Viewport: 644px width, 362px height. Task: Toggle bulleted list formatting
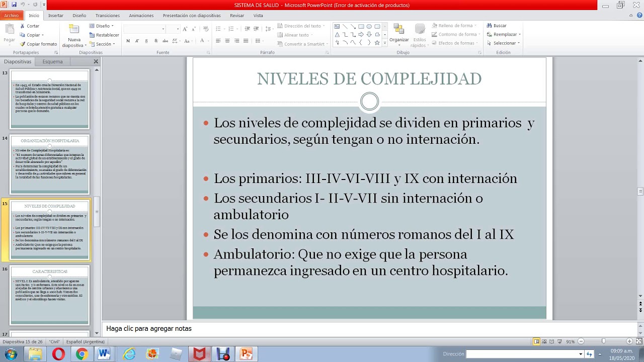218,29
